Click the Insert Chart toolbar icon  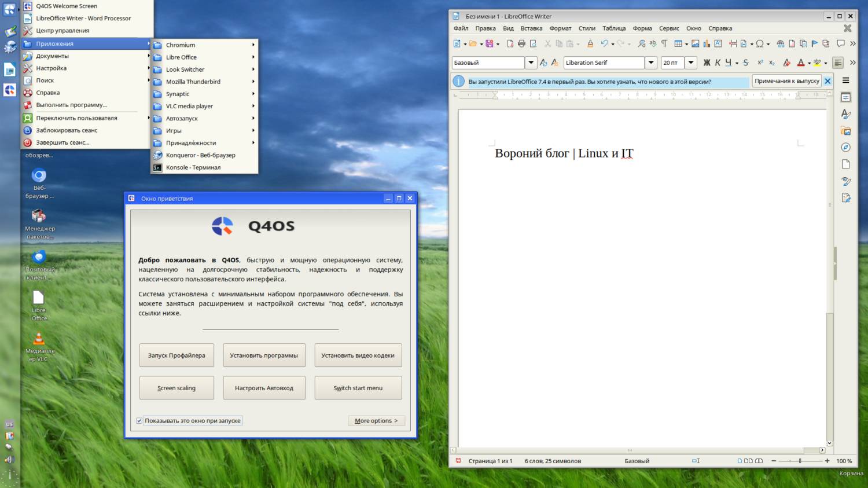point(707,43)
